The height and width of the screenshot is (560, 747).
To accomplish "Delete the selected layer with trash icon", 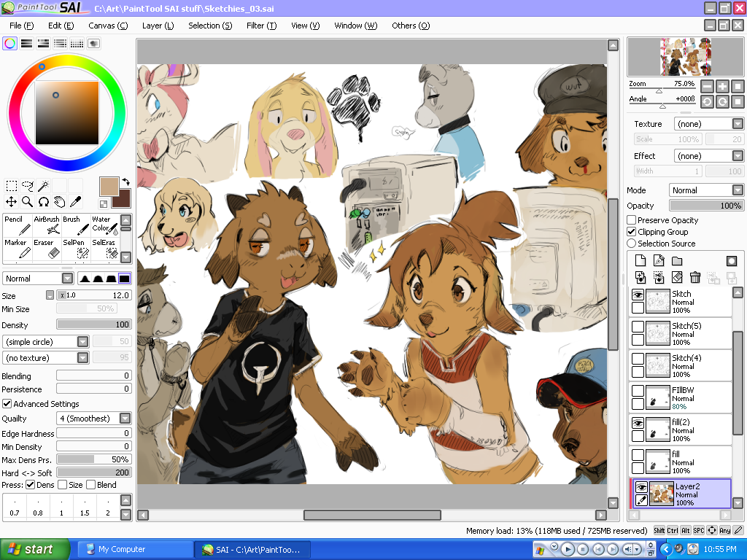I will click(695, 277).
